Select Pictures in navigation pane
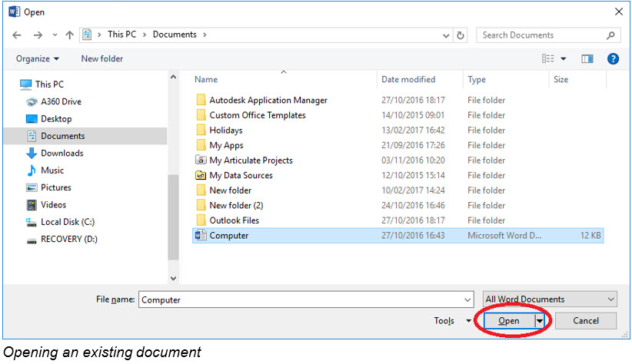This screenshot has width=632, height=364. (x=48, y=187)
